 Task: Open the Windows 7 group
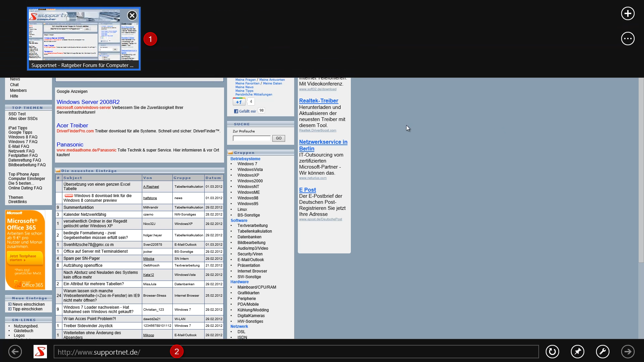click(247, 164)
